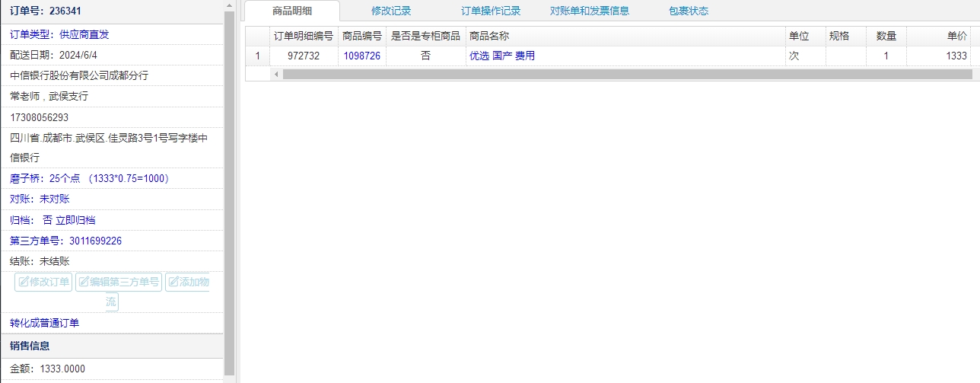The width and height of the screenshot is (980, 383).
Task: Click the phone number 17308056293
Action: click(39, 117)
